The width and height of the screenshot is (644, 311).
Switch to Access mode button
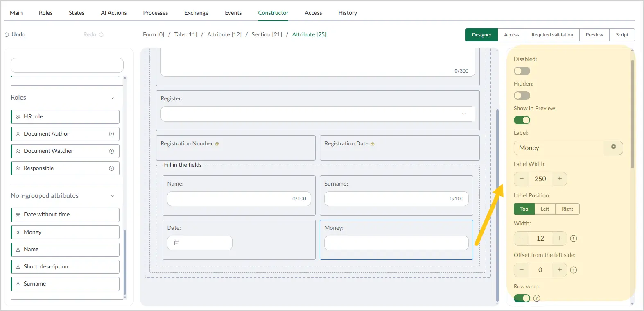(x=511, y=35)
